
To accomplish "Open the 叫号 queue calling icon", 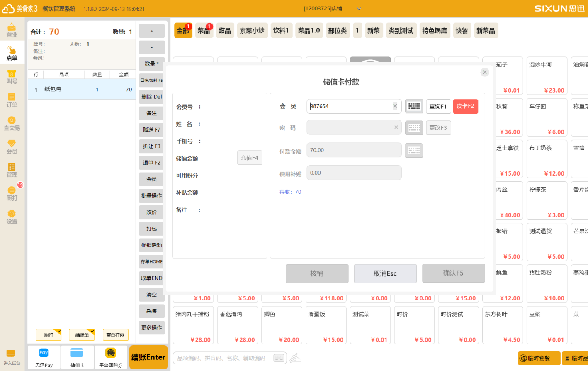I will 12,77.
